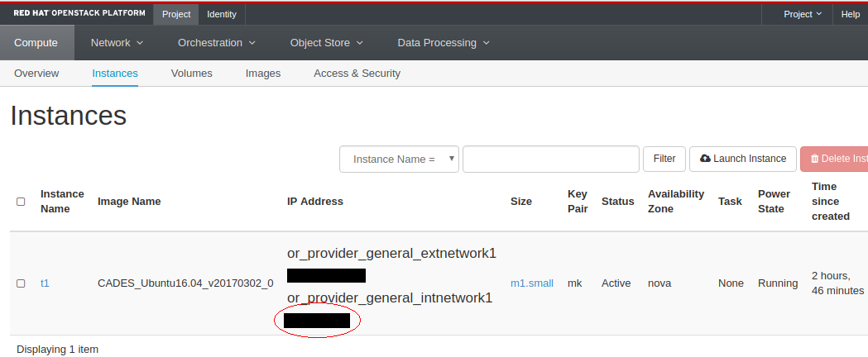Click the trash icon on Delete Instances
868x357 pixels.
[814, 159]
